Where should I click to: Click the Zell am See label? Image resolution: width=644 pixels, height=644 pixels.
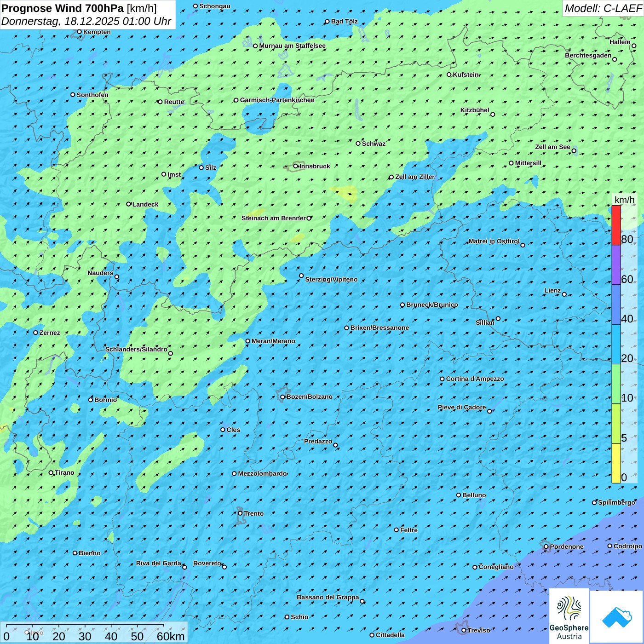tap(552, 147)
